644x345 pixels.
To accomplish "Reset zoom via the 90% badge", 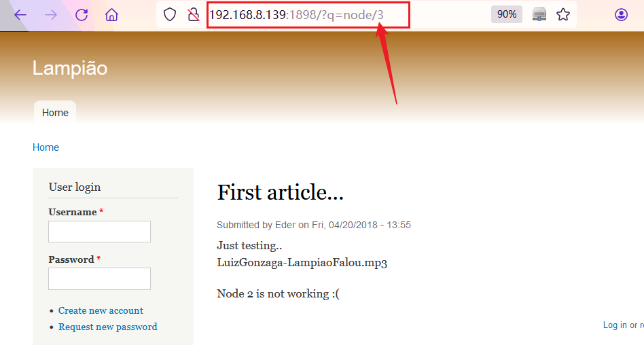I will pos(507,14).
